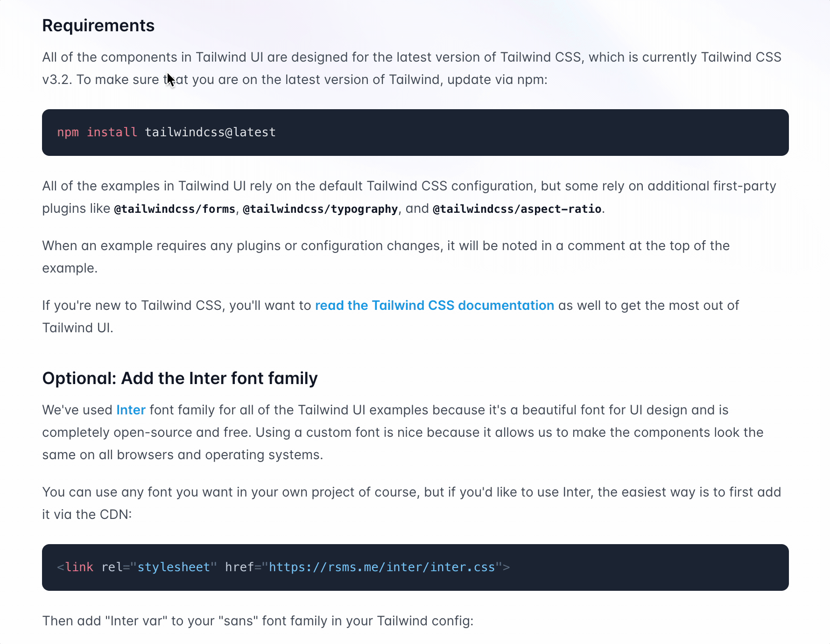Click the stylesheet value in the HTML snippet
The image size is (830, 644).
174,567
